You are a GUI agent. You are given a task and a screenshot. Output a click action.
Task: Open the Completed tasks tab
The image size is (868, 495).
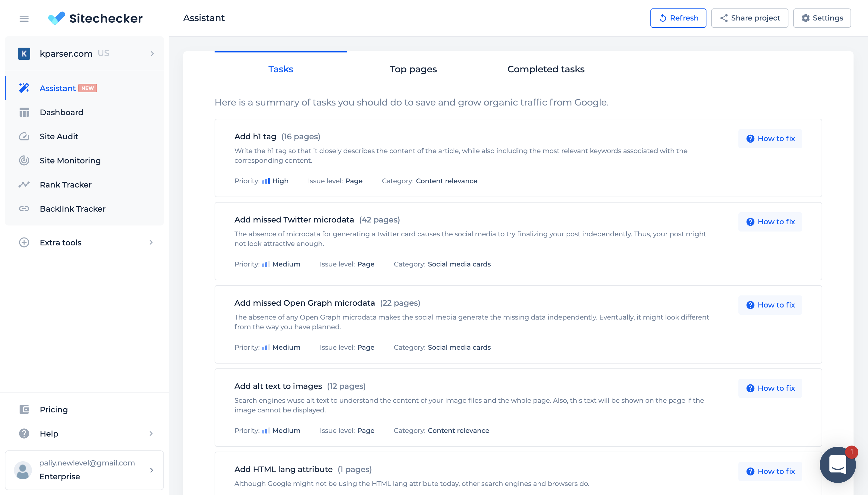(546, 69)
